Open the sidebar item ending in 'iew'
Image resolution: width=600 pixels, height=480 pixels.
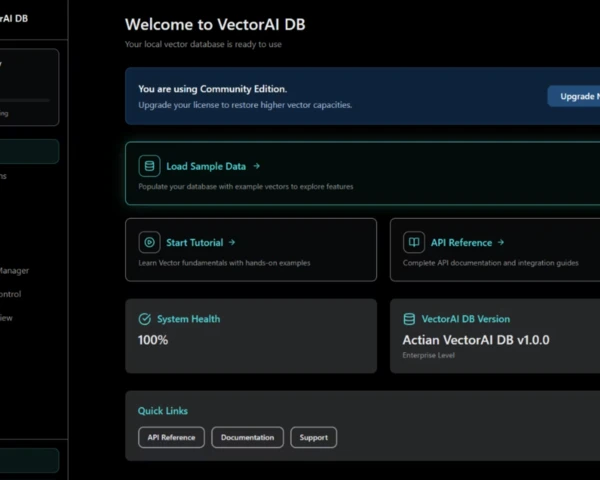pyautogui.click(x=6, y=318)
